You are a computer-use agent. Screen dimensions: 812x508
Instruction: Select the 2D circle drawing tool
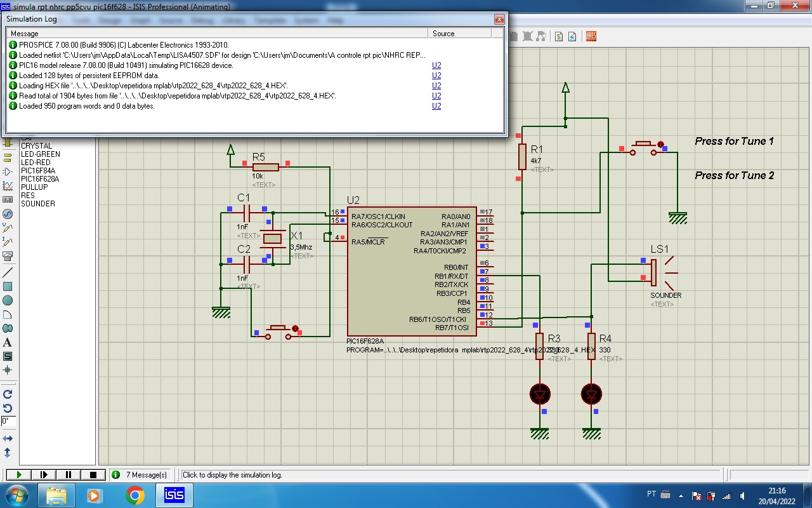click(x=8, y=300)
